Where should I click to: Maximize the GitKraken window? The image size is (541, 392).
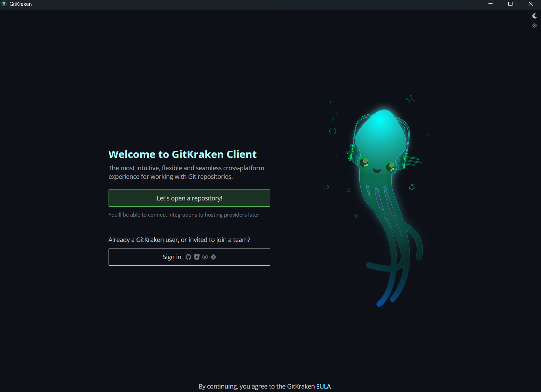510,4
